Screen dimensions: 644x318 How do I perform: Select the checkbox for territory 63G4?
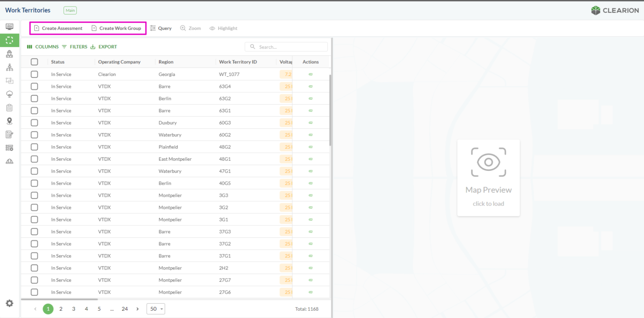(34, 86)
